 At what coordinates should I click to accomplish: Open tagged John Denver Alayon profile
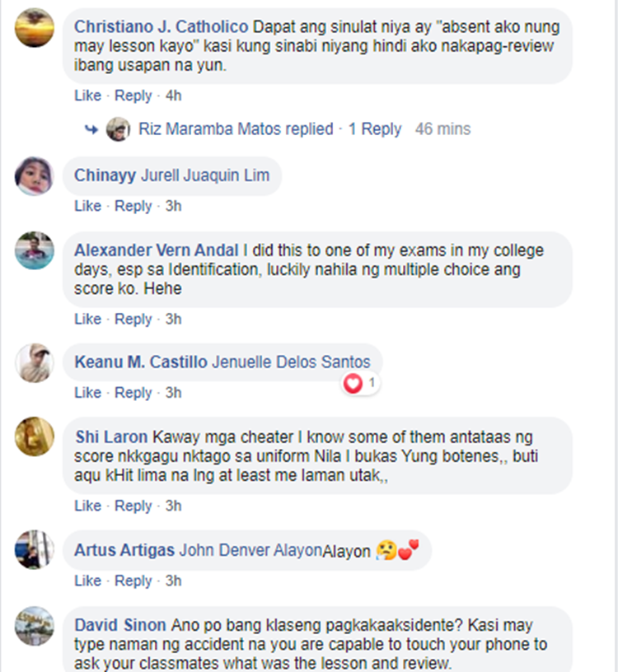point(250,550)
